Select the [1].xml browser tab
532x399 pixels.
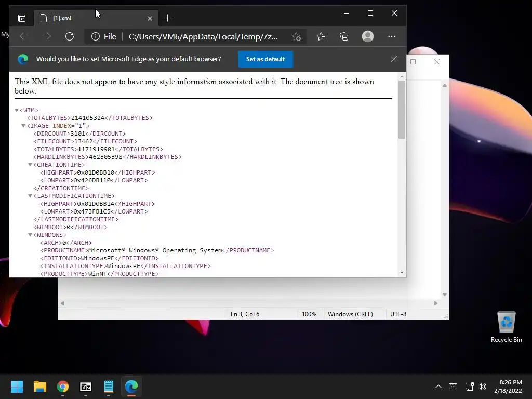click(95, 18)
